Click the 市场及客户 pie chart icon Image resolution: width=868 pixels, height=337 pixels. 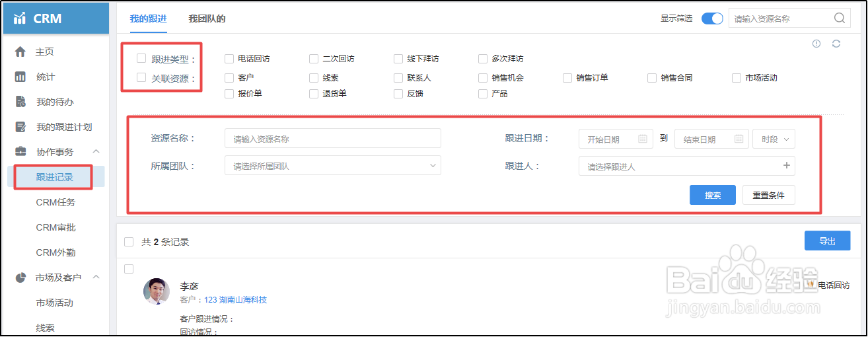coord(20,278)
